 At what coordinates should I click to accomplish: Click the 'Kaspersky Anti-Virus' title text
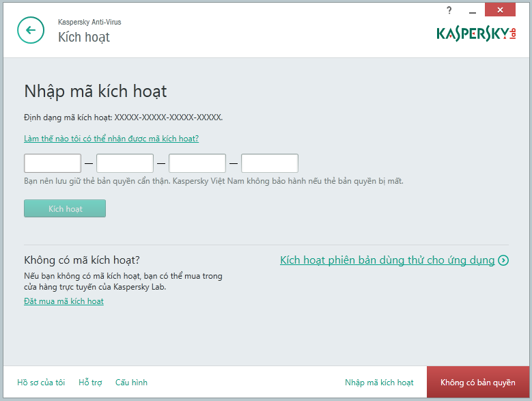click(x=89, y=22)
